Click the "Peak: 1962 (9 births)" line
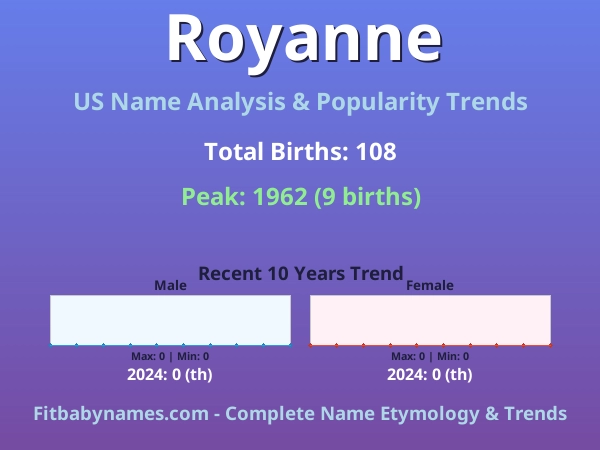The height and width of the screenshot is (450, 600). click(x=301, y=197)
